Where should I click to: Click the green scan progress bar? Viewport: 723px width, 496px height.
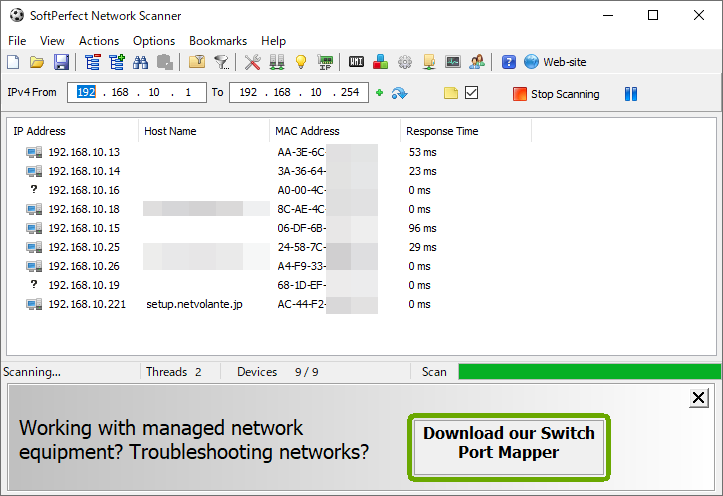point(589,372)
